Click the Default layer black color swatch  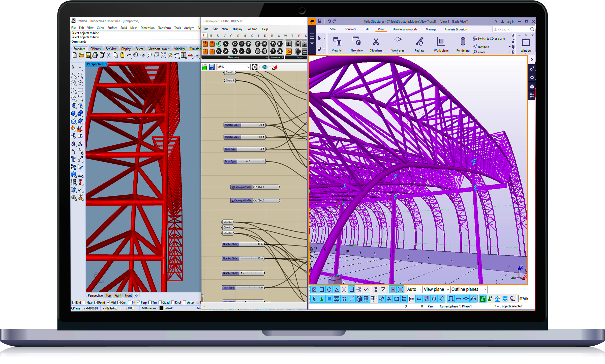161,308
